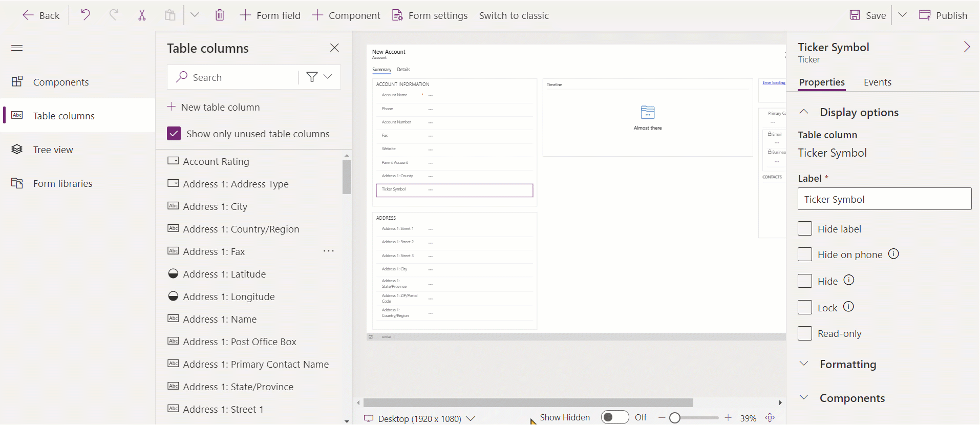The width and height of the screenshot is (980, 425).
Task: Click the Paste clipboard icon
Action: click(170, 15)
